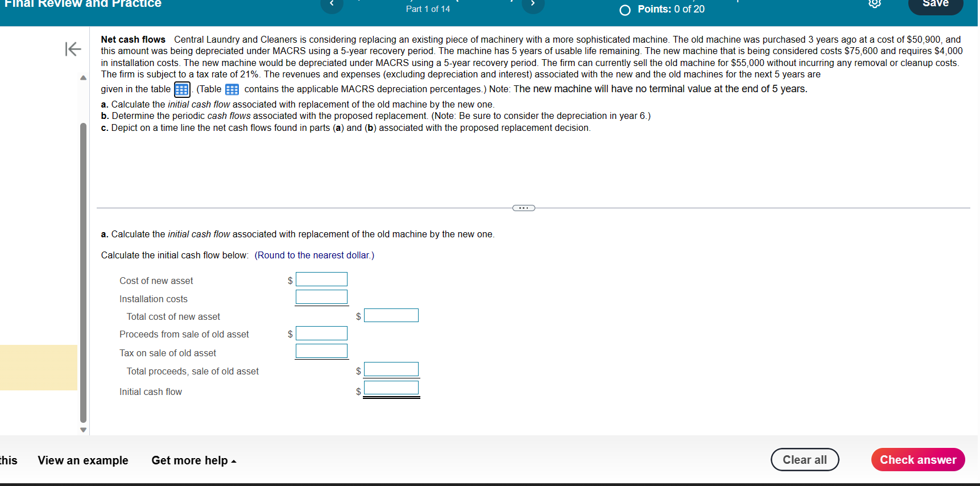Click the 'Tax on sale of old asset' label
The image size is (980, 486).
coord(168,353)
